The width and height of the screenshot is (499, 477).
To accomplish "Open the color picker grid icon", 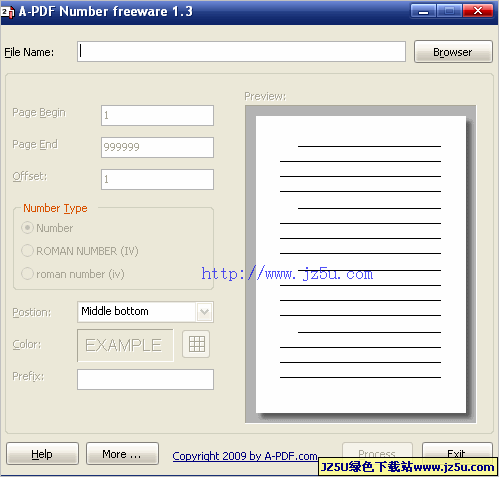I will point(196,344).
